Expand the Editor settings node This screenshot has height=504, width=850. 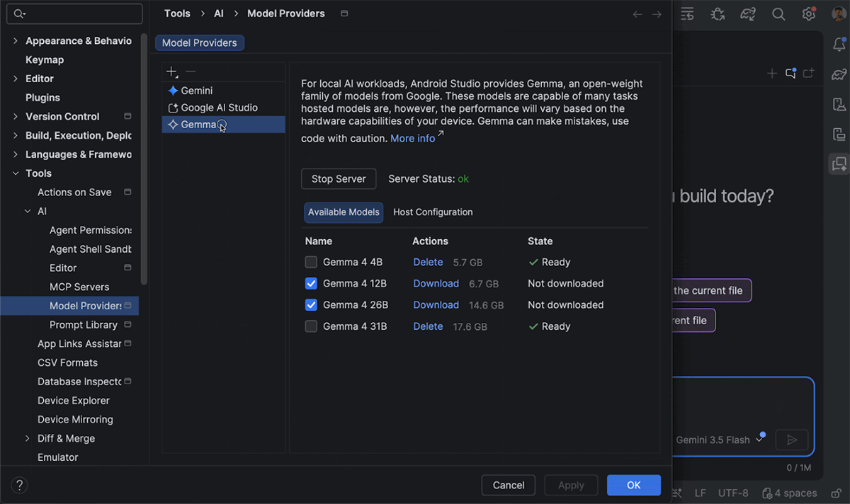click(16, 79)
